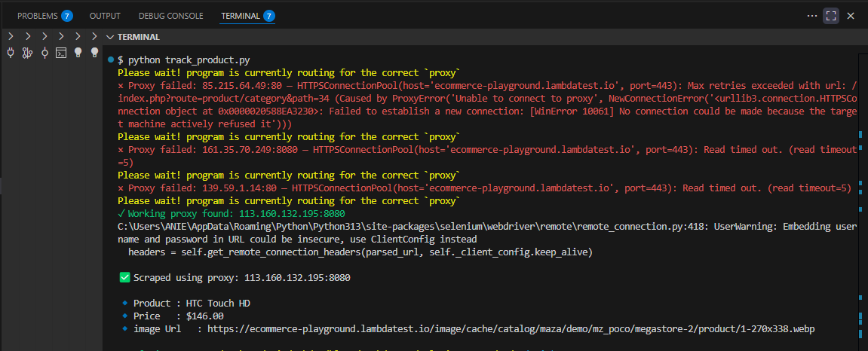
Task: Click the lightbulb icon closest to the terminal output
Action: (x=95, y=53)
